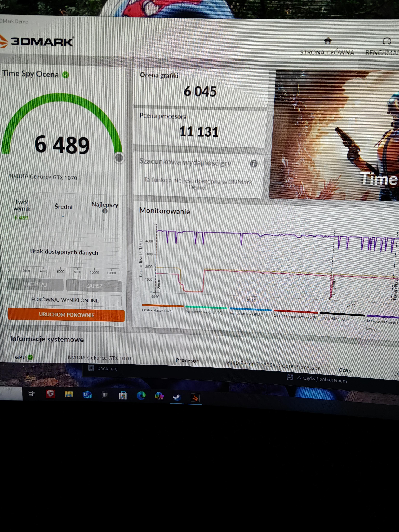Click the home icon for Strona Główna
399x532 pixels.
pos(328,41)
